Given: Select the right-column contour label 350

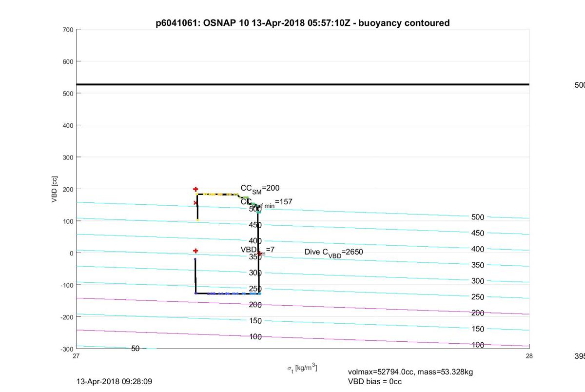Looking at the screenshot, I should [478, 265].
